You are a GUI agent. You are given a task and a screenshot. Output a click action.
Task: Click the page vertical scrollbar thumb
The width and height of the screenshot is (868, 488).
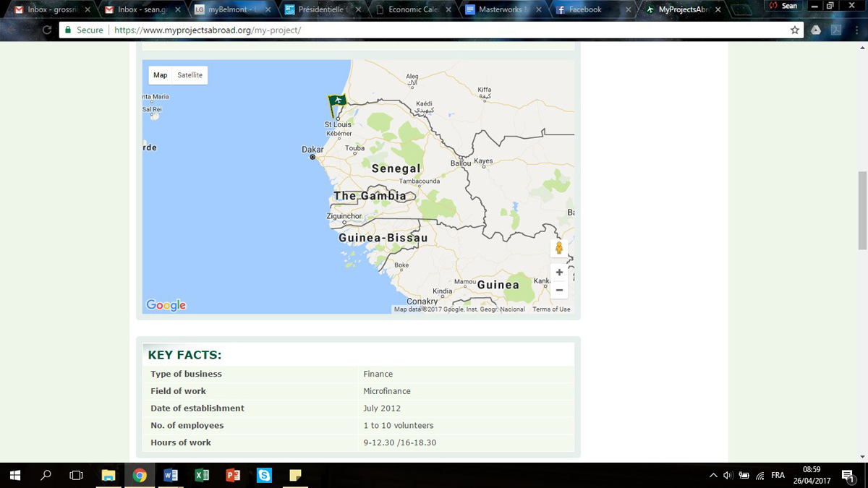pos(862,210)
